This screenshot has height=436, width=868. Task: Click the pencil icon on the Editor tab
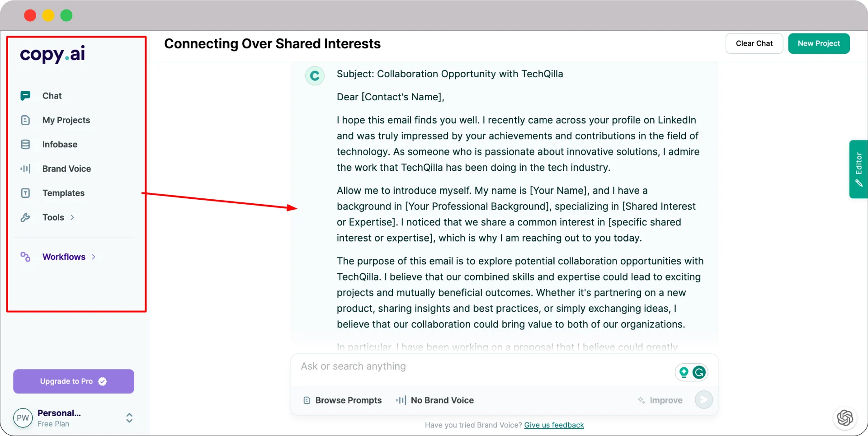859,183
